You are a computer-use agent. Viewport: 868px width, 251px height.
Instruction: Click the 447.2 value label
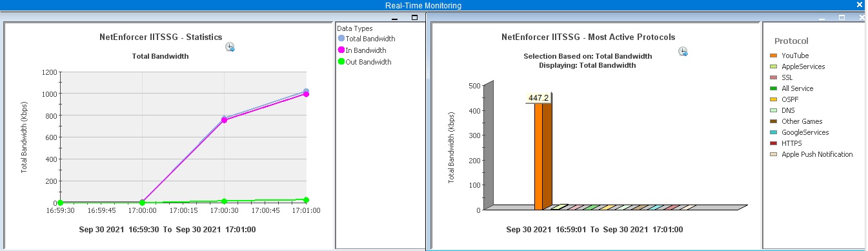538,98
